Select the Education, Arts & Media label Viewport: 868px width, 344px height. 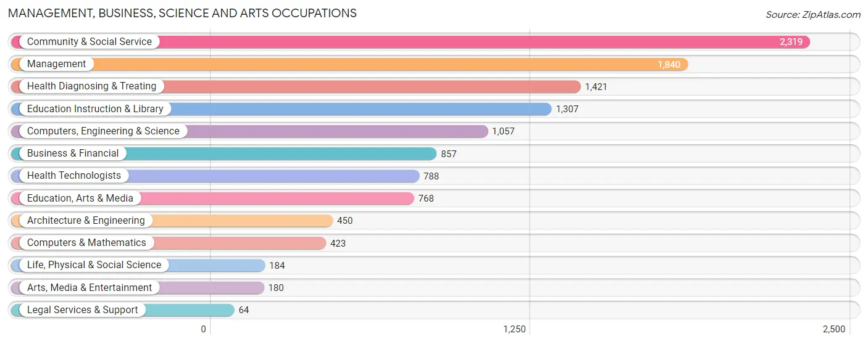(80, 198)
